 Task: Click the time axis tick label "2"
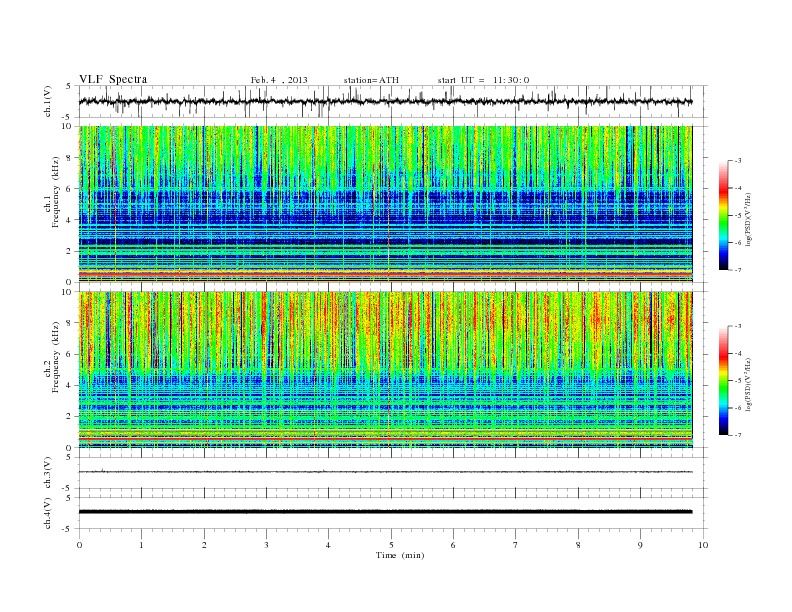(204, 545)
